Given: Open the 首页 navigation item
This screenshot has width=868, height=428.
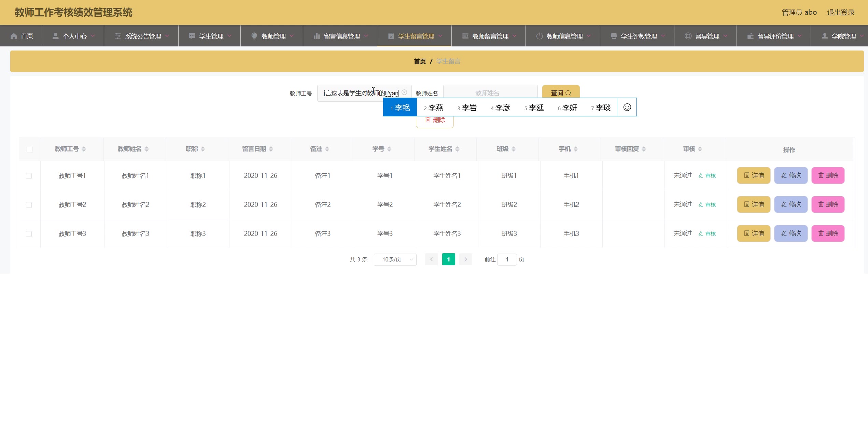Looking at the screenshot, I should [21, 36].
